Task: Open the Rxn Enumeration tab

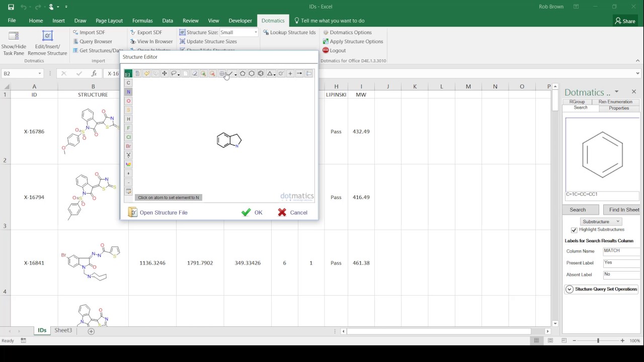Action: [x=615, y=102]
